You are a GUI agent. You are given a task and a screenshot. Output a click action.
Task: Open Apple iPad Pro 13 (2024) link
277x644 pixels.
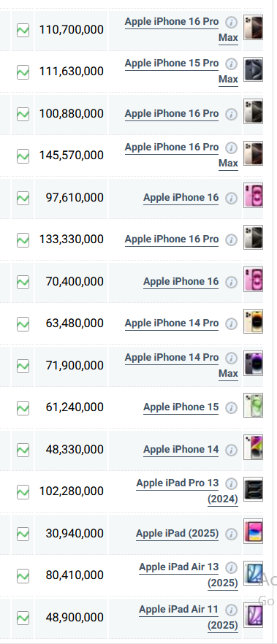click(187, 491)
